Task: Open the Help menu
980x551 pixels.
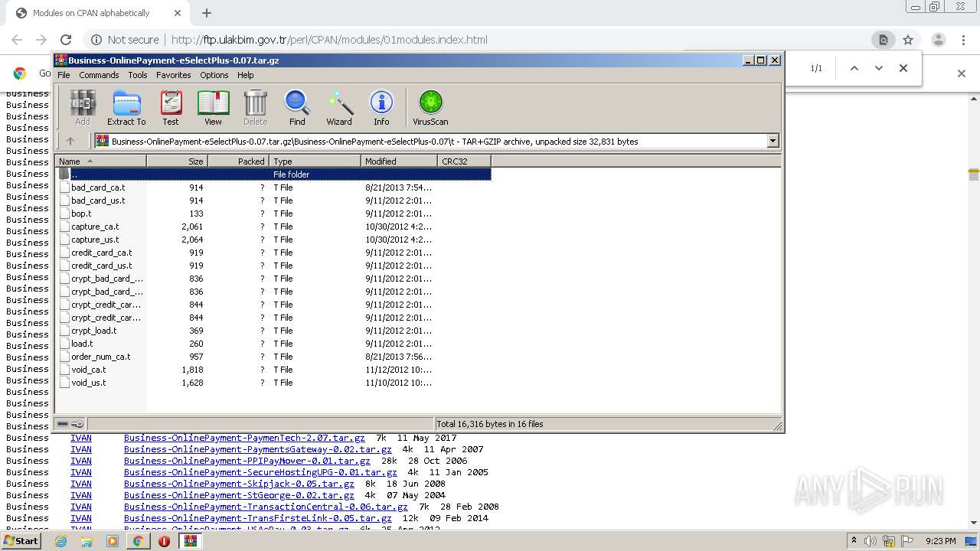Action: click(x=246, y=75)
